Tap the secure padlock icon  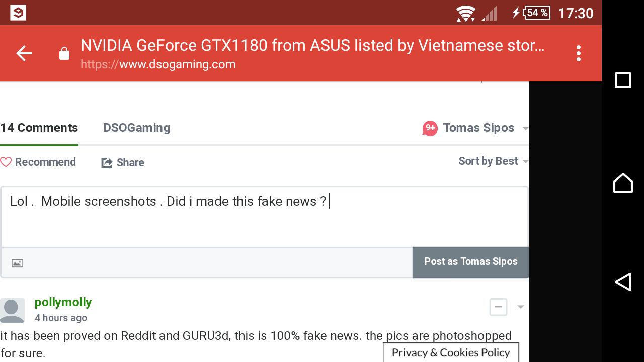pyautogui.click(x=64, y=54)
